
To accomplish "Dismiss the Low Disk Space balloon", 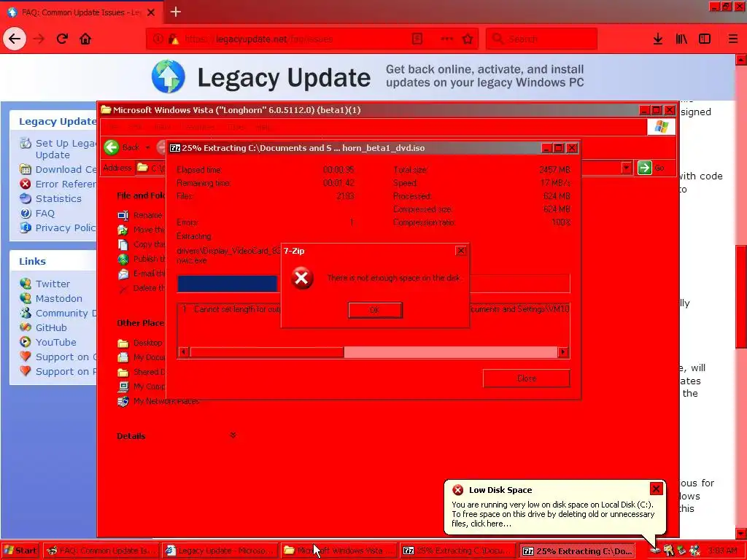I will coord(656,489).
